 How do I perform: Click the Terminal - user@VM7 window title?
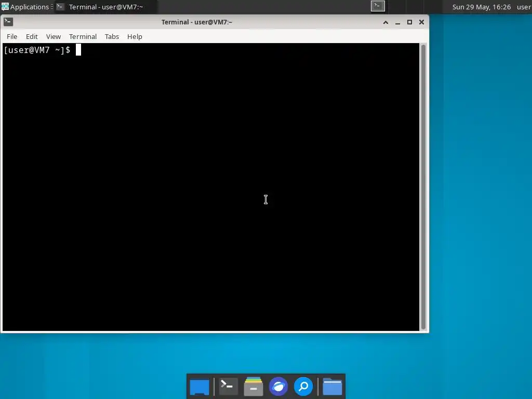tap(197, 22)
